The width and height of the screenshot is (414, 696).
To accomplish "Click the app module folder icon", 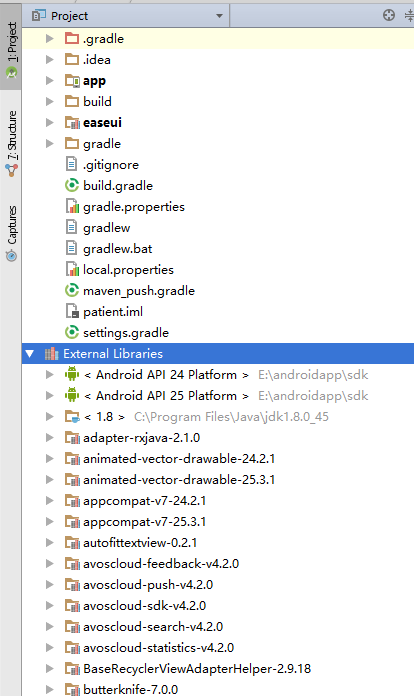I will 72,80.
